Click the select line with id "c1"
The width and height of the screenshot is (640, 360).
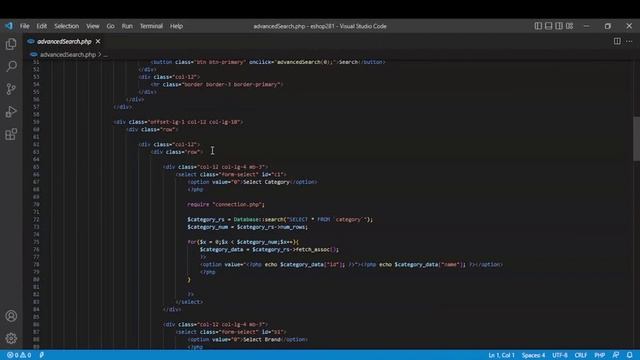231,175
